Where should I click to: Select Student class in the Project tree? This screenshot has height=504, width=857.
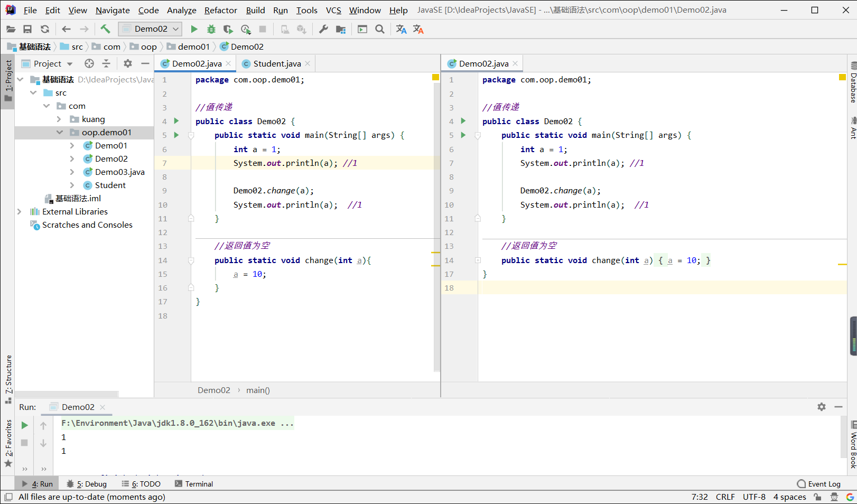point(110,185)
